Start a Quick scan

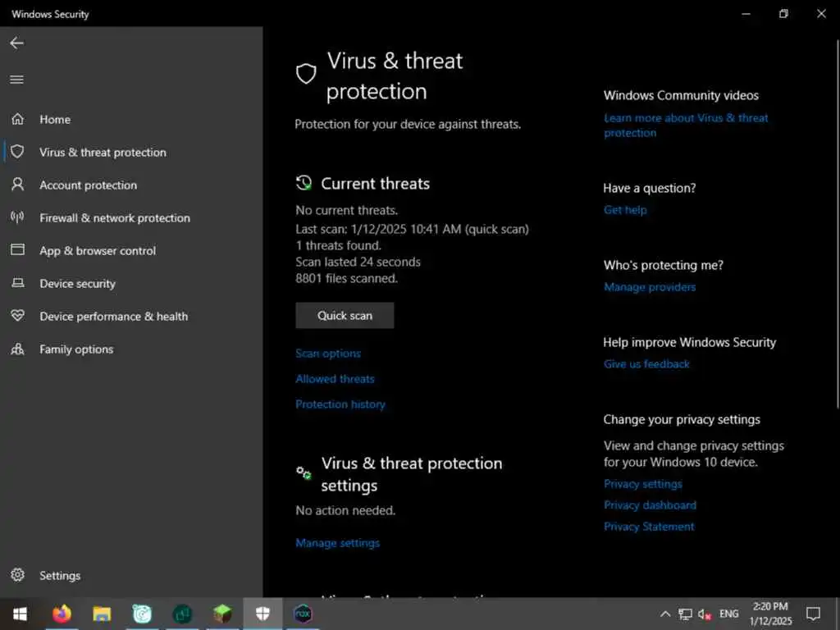click(345, 315)
